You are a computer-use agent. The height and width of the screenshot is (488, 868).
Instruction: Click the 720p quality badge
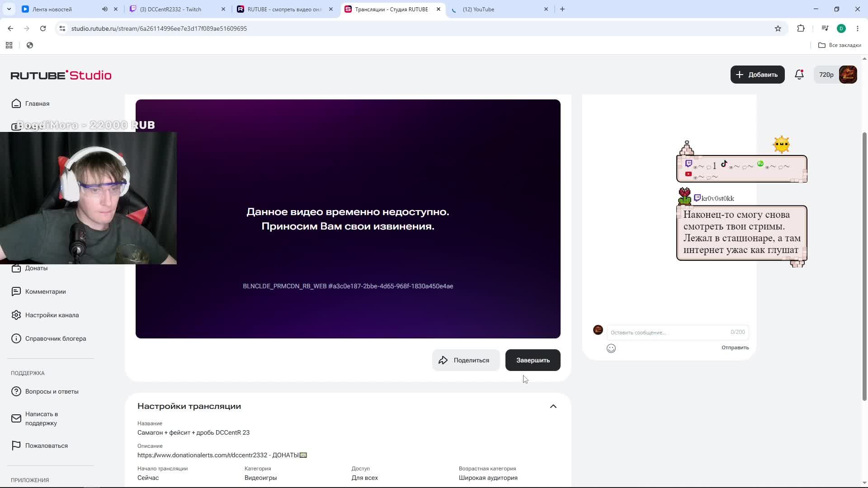pyautogui.click(x=826, y=75)
